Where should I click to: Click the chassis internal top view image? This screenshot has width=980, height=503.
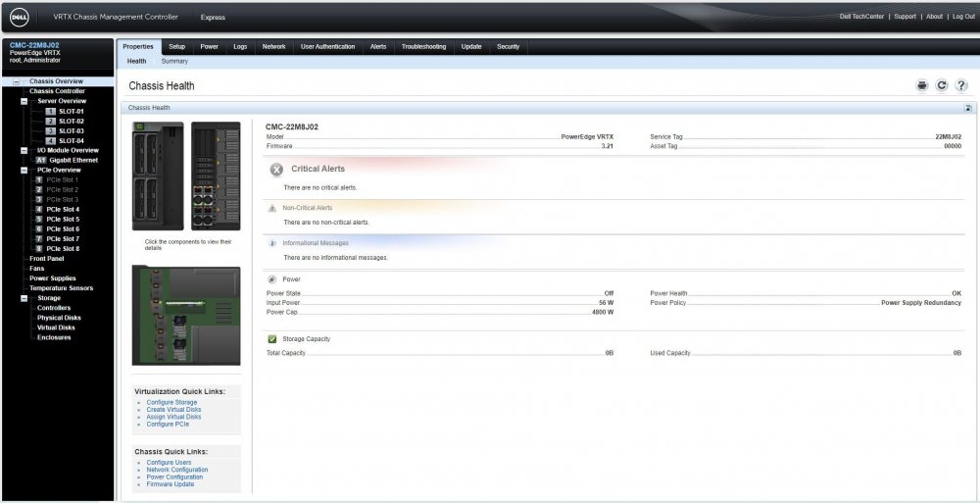point(186,316)
